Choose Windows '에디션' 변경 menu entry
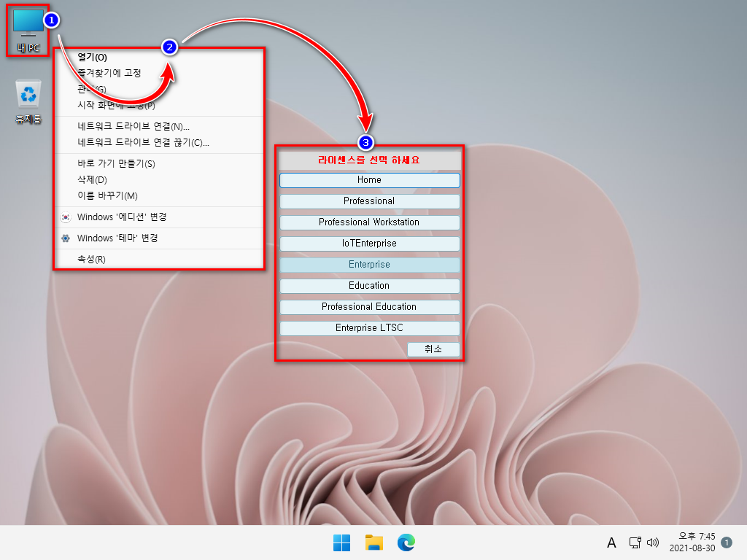 pos(159,217)
